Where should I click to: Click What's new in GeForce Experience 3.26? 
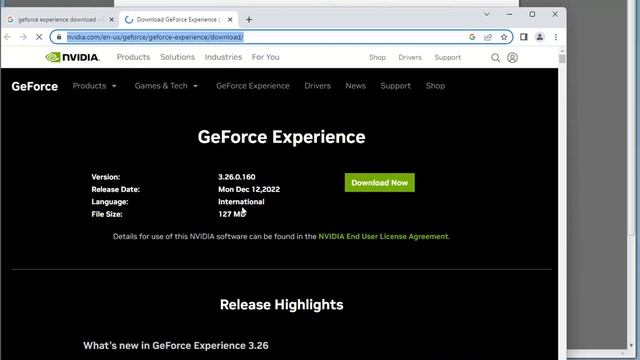click(176, 345)
